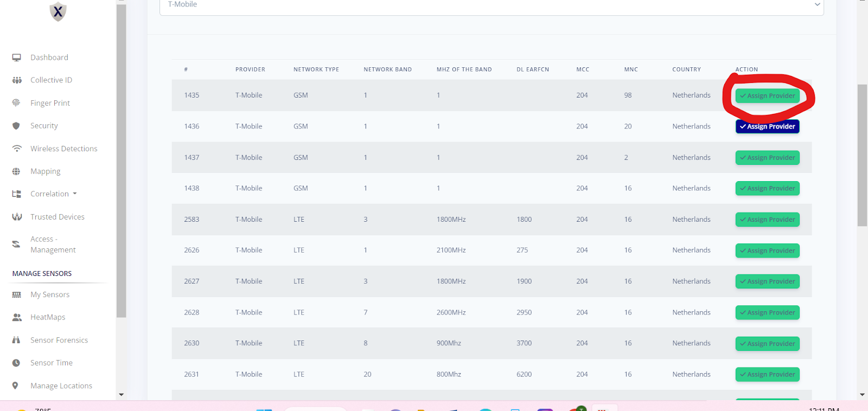Assign provider for row 2628
Viewport: 868px width, 411px height.
point(767,313)
